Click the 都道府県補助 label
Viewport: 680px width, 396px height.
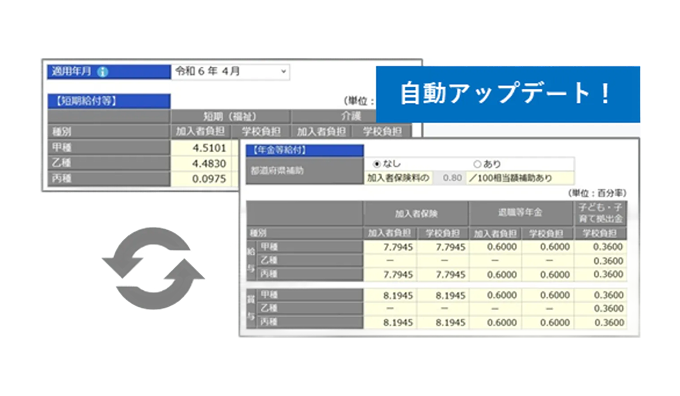coord(304,171)
